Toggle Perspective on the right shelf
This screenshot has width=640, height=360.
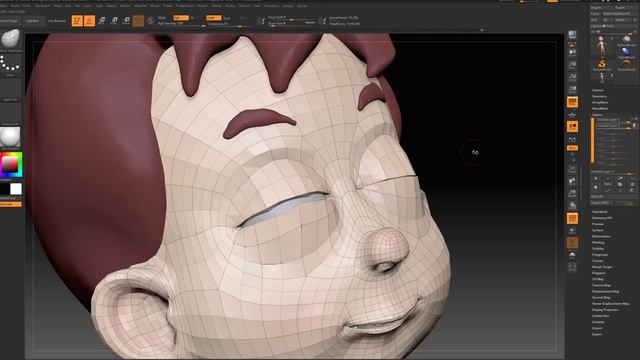pos(572,102)
